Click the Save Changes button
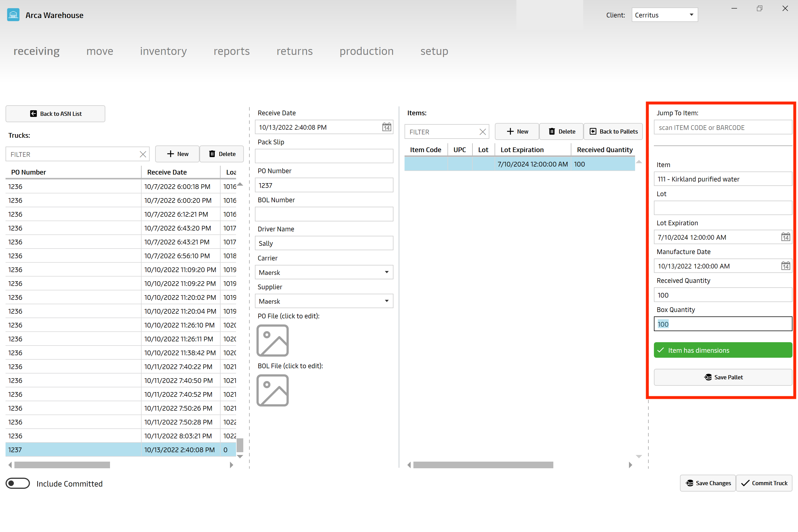Screen dimensions: 798x532 (x=708, y=483)
